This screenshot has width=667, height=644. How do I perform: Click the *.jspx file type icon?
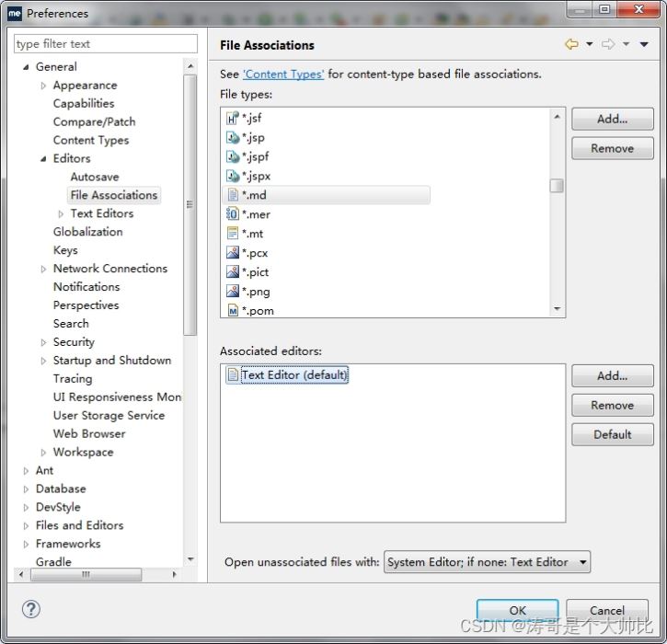(233, 176)
